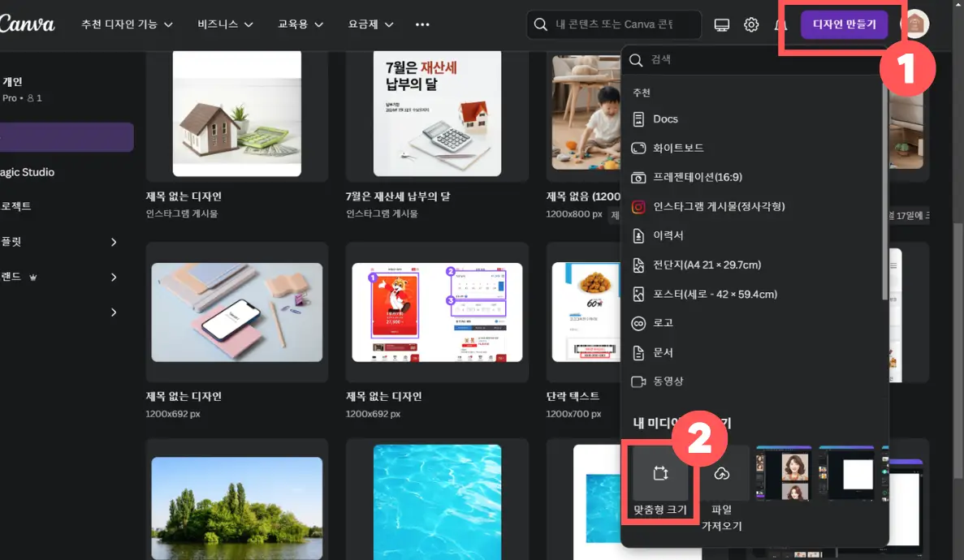
Task: Open the three-dot overflow menu
Action: point(422,25)
